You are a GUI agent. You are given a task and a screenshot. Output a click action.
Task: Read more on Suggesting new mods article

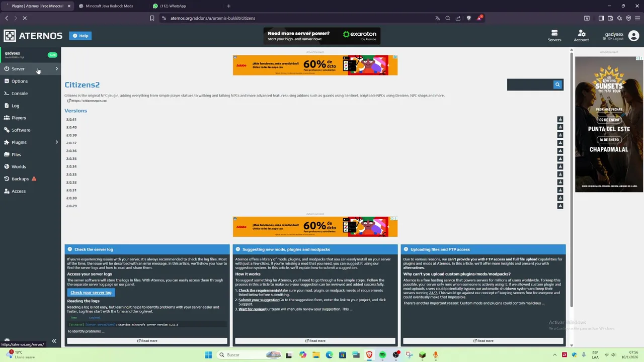[x=315, y=341]
